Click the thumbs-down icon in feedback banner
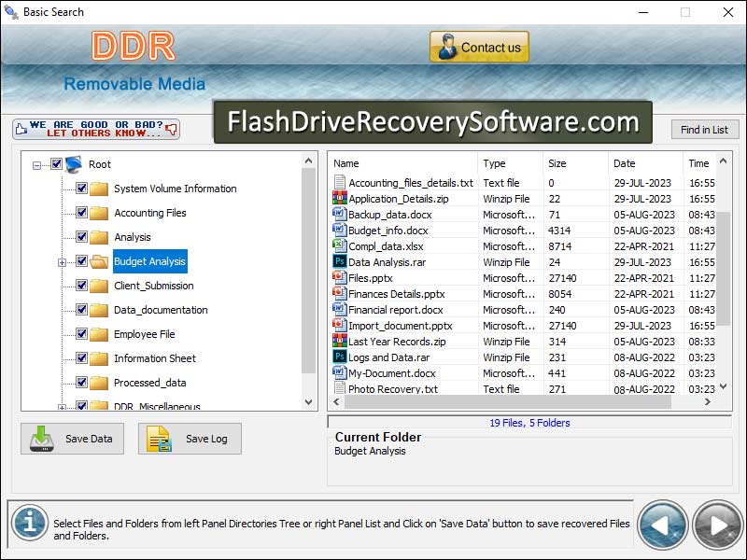This screenshot has height=560, width=747. point(172,129)
